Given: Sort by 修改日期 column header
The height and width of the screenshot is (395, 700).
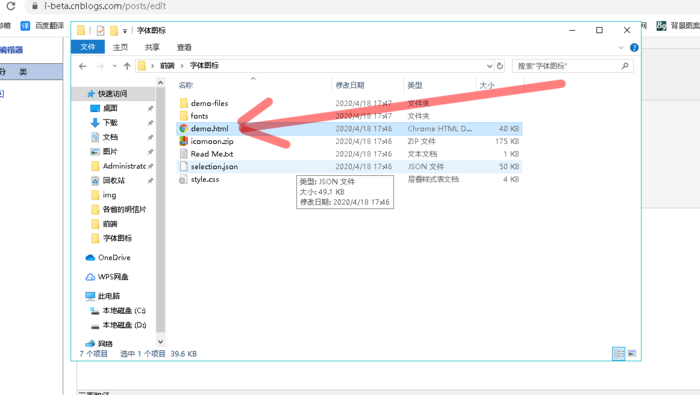Looking at the screenshot, I should (350, 85).
